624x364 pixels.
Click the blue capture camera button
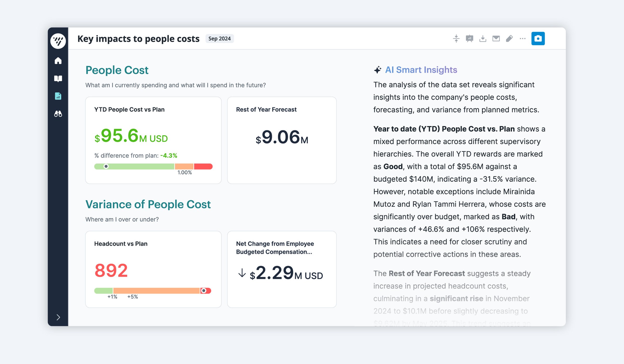(x=538, y=38)
